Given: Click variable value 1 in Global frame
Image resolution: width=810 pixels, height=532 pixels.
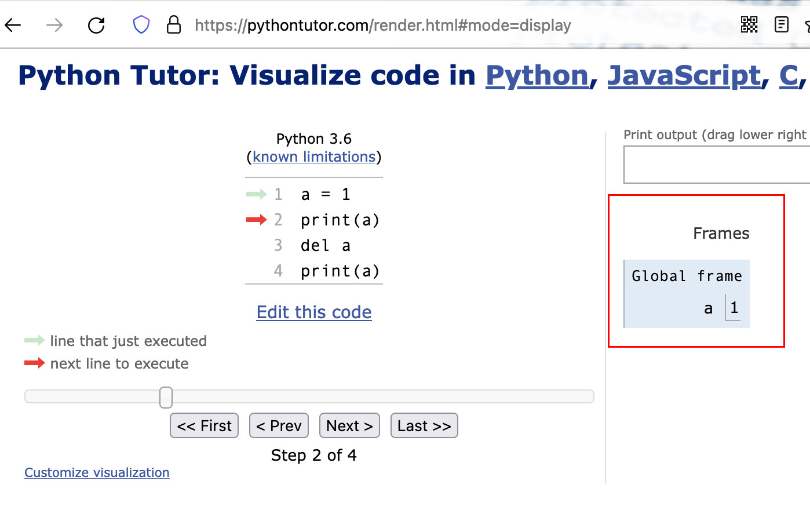Looking at the screenshot, I should click(x=734, y=308).
